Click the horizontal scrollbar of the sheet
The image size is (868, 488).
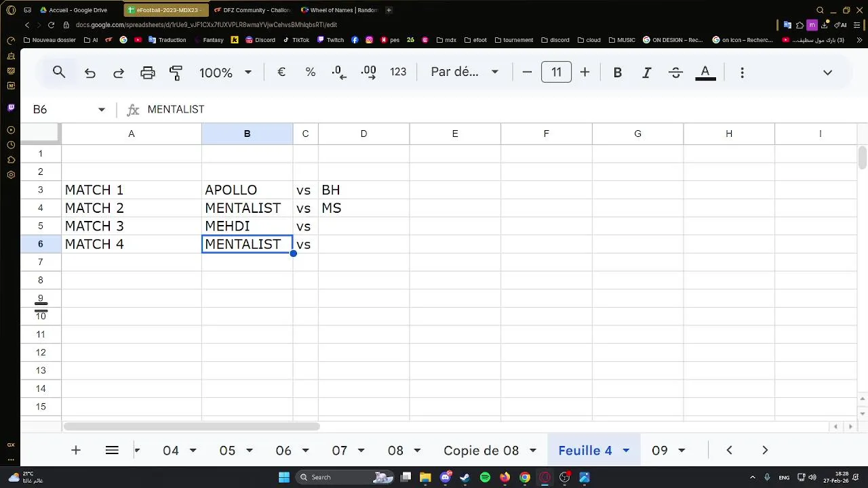[x=191, y=426]
